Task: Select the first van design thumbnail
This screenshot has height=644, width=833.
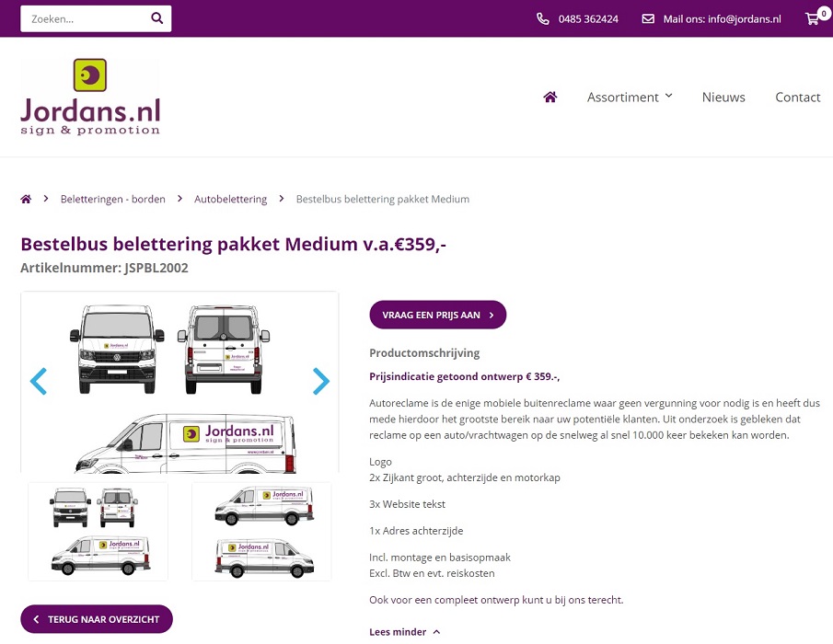Action: (x=98, y=532)
